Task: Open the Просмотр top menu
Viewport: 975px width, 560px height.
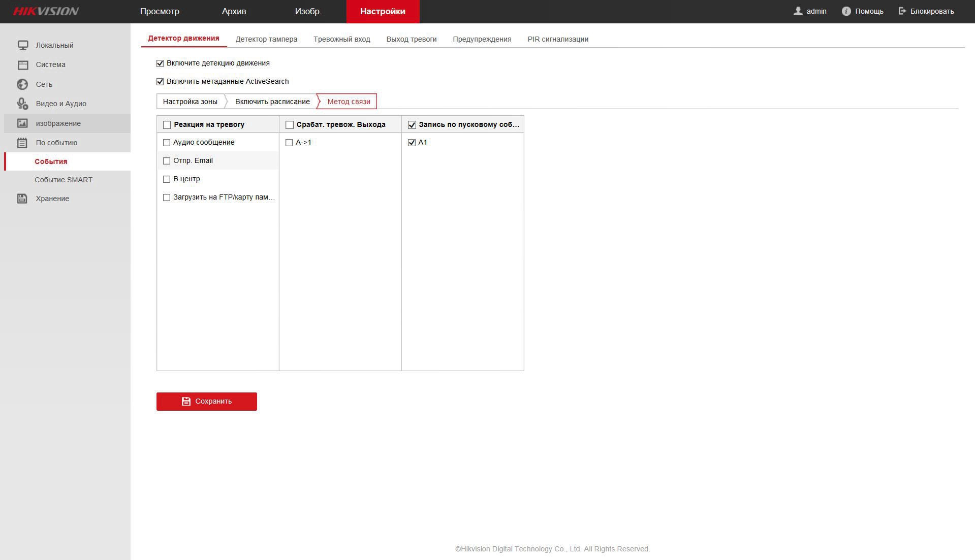Action: pos(160,11)
